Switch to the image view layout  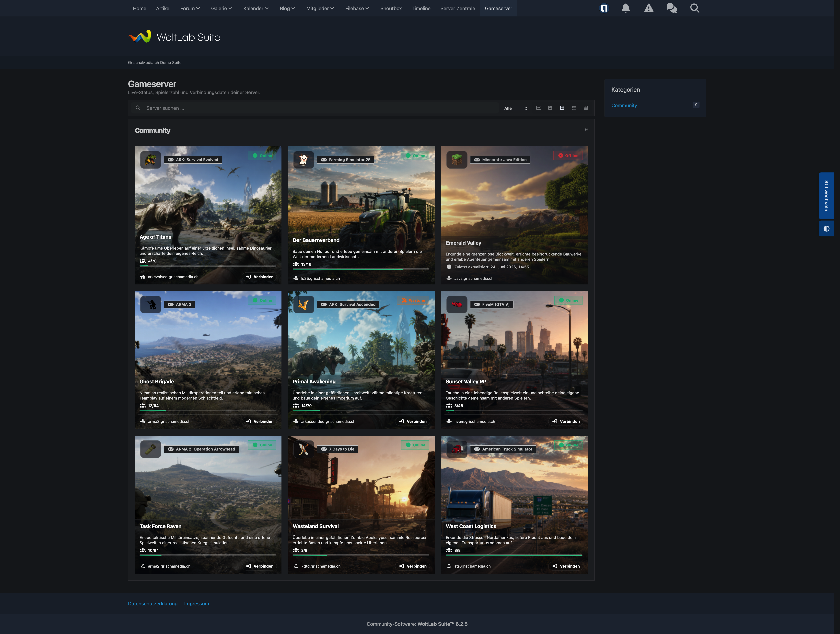coord(550,108)
